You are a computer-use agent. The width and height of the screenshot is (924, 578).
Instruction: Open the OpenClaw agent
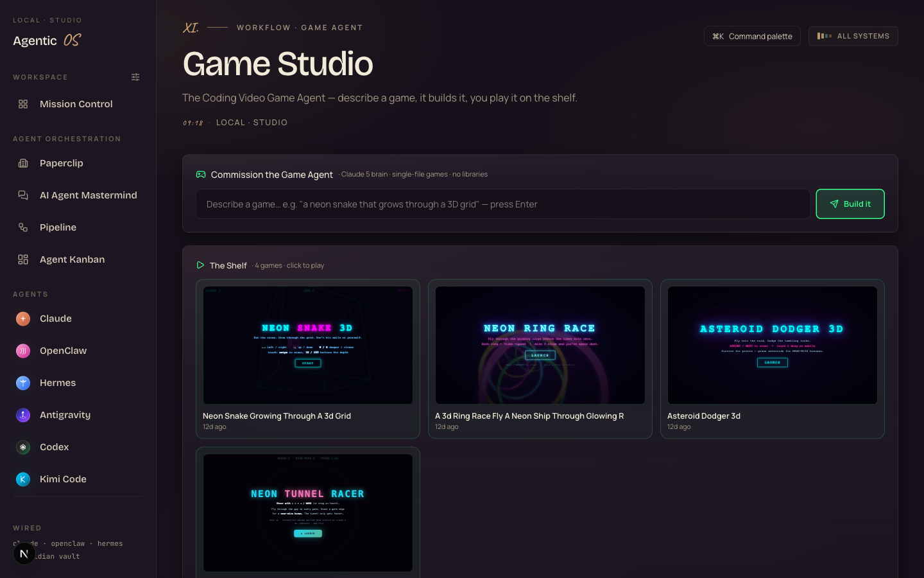point(78,351)
